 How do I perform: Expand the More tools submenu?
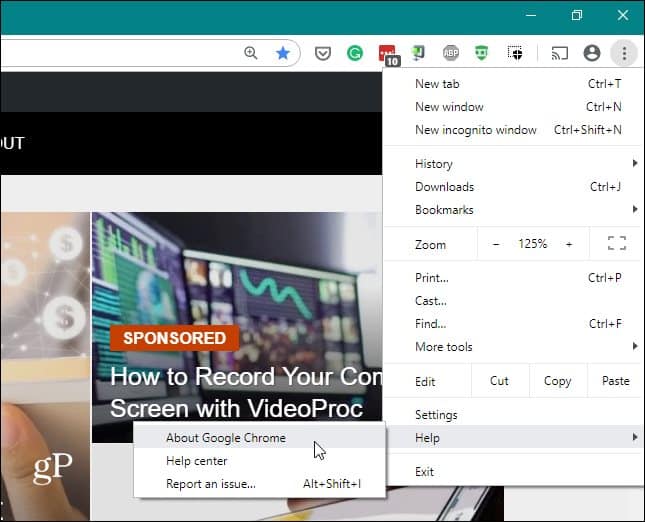pos(514,347)
